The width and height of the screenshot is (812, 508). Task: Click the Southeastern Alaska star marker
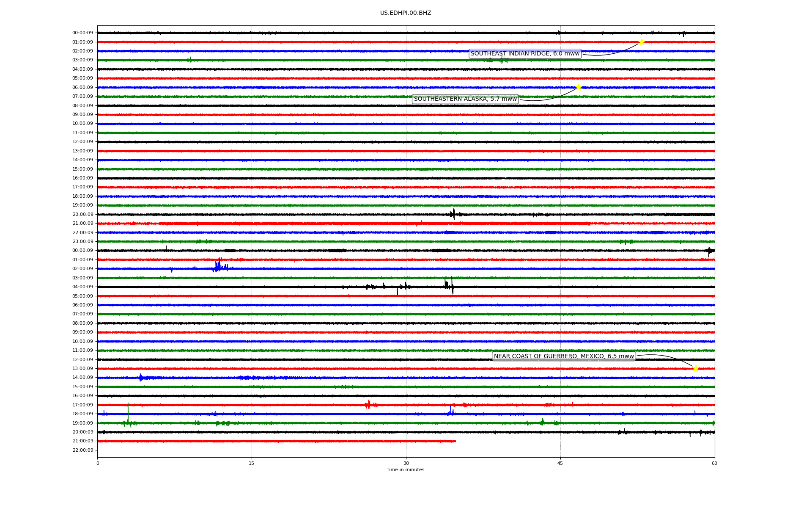click(x=579, y=87)
